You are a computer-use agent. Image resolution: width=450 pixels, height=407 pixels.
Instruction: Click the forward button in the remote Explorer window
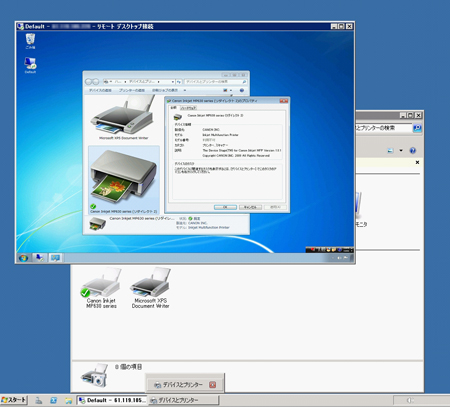tap(96, 82)
